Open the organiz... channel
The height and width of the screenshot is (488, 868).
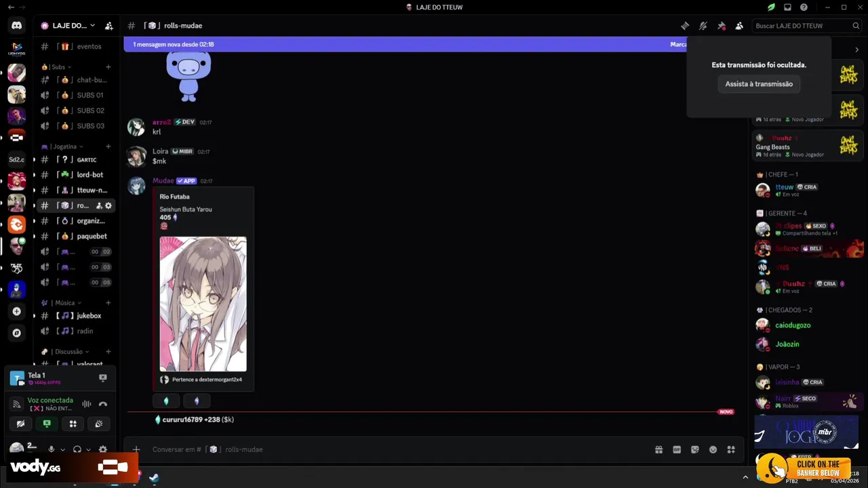pyautogui.click(x=77, y=221)
